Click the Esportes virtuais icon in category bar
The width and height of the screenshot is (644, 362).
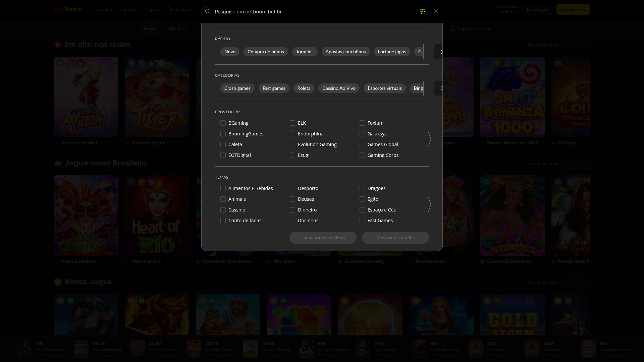(453, 28)
